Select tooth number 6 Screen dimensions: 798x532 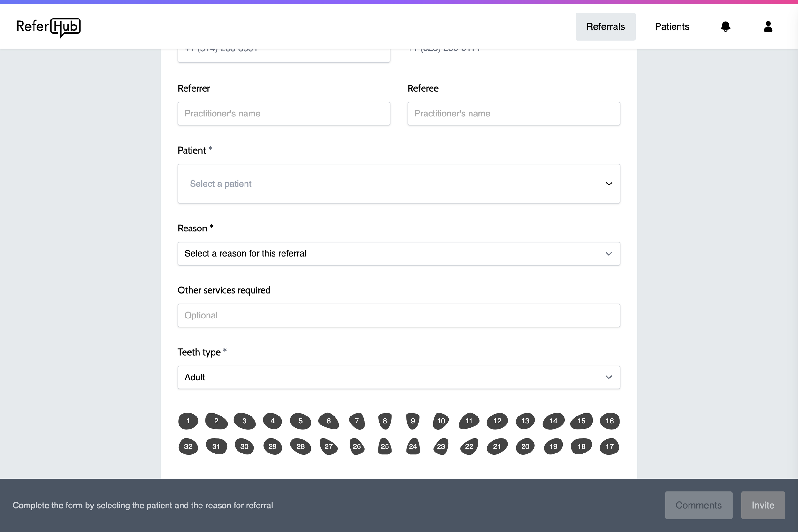328,421
